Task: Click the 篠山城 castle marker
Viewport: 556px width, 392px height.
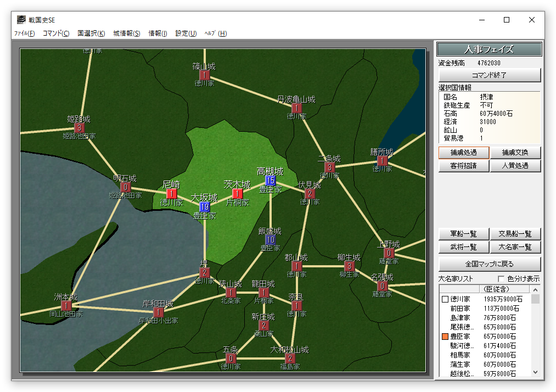Action: pyautogui.click(x=205, y=75)
